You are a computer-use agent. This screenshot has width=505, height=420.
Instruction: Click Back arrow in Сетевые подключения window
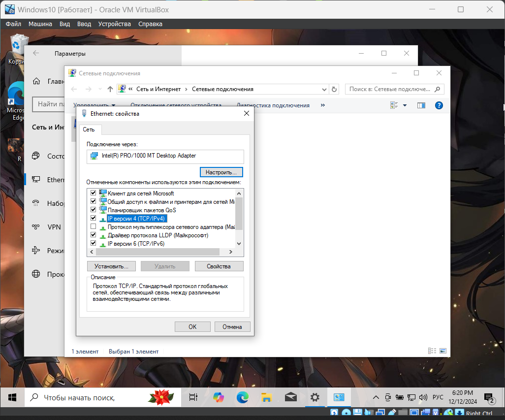pyautogui.click(x=74, y=89)
